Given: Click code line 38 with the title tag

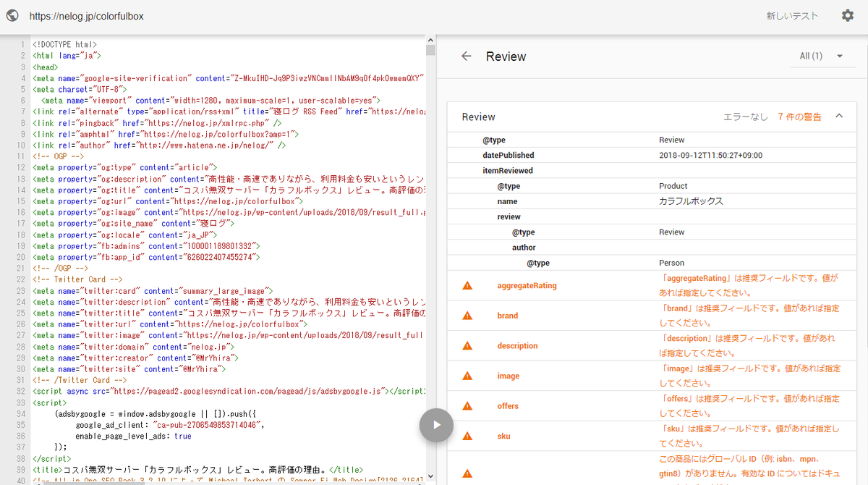Looking at the screenshot, I should (197, 470).
